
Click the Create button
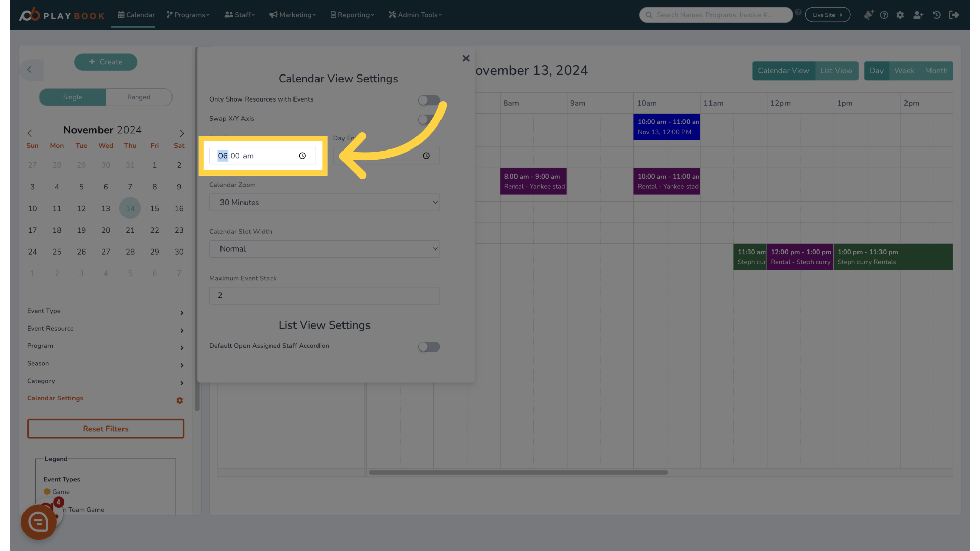pos(106,61)
